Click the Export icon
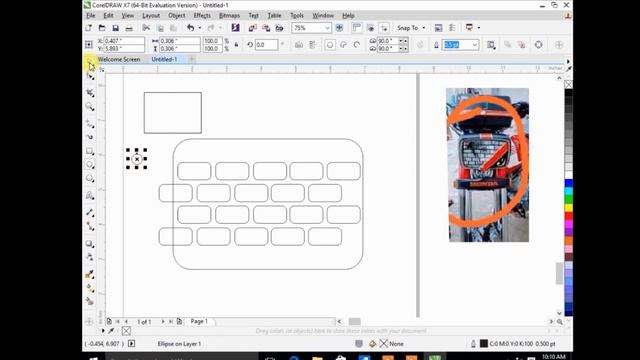 pos(266,28)
